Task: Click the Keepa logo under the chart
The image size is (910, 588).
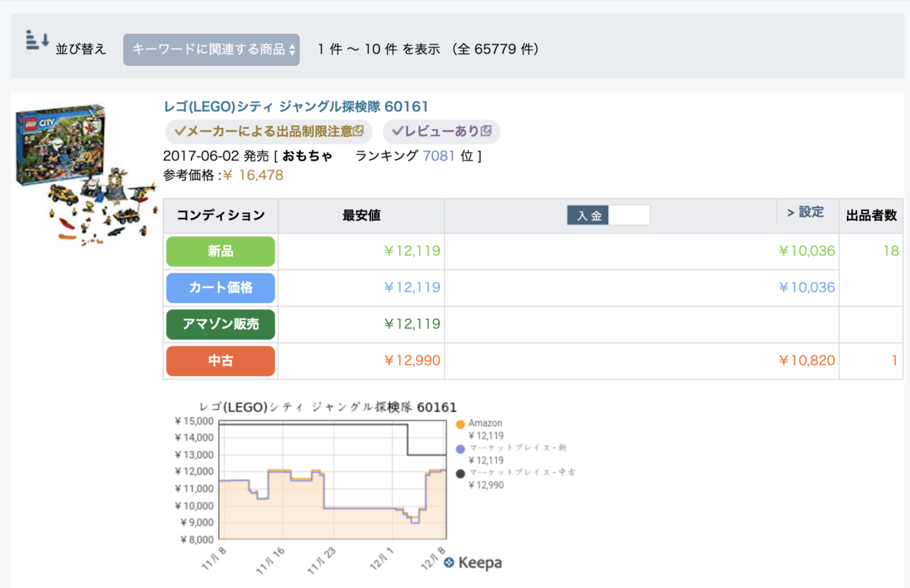Action: coord(473,563)
